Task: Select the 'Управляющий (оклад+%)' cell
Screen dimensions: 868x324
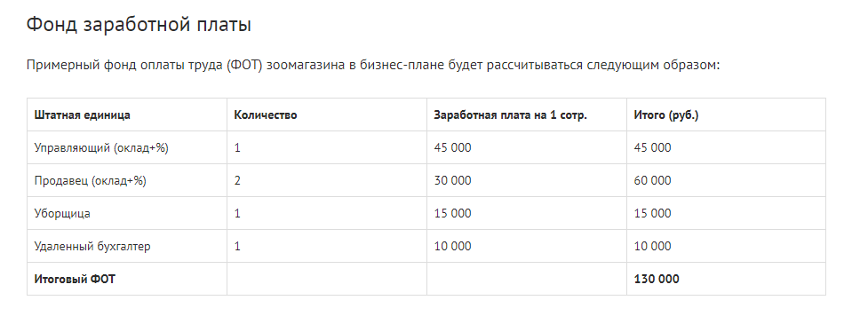Action: [x=101, y=147]
